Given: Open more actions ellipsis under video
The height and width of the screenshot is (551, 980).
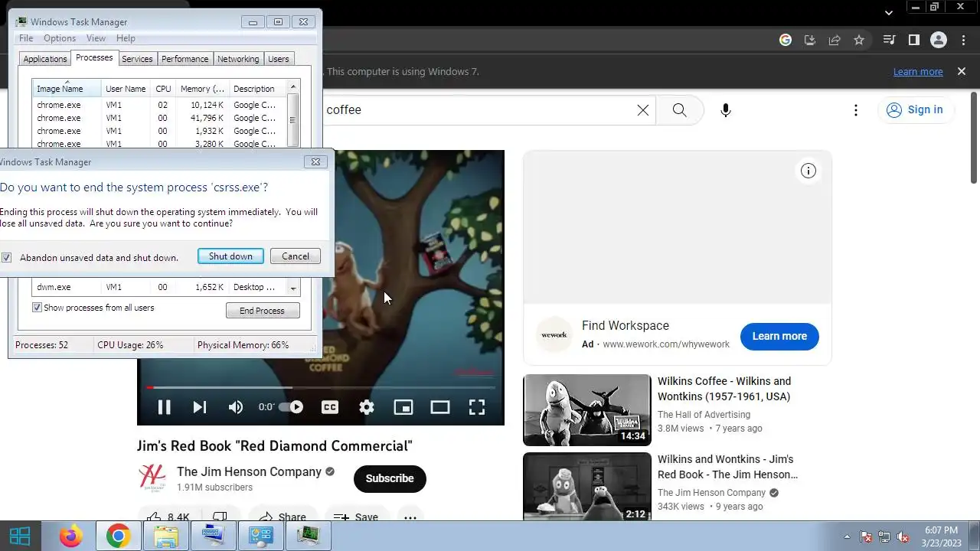Looking at the screenshot, I should tap(410, 517).
